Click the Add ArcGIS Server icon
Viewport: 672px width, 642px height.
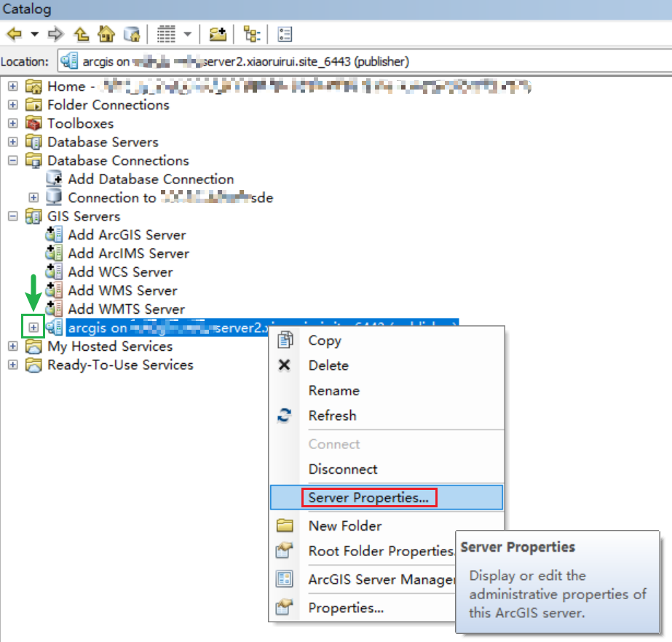coord(54,234)
